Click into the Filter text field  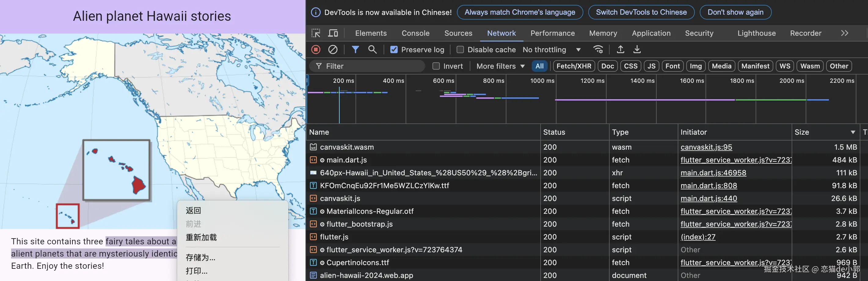pos(371,66)
